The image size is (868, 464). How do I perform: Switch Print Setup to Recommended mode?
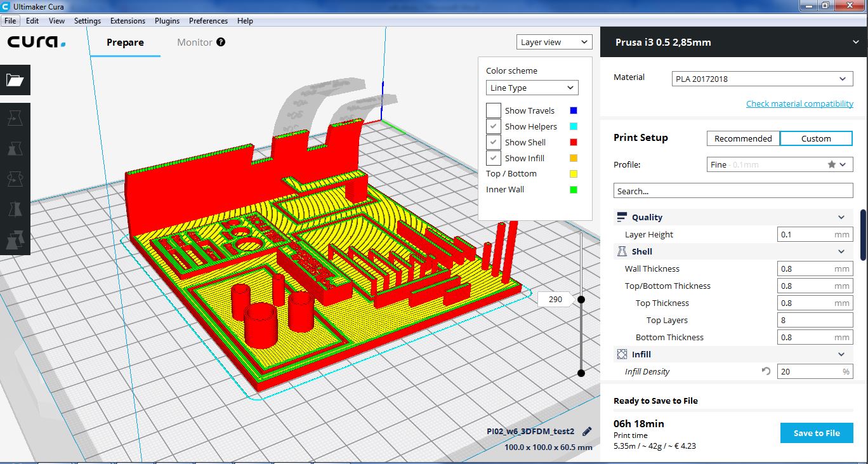[x=743, y=138]
